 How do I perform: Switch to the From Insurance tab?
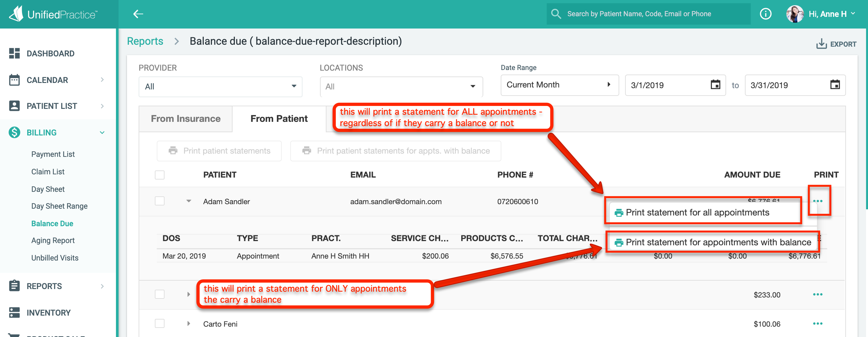(x=185, y=119)
